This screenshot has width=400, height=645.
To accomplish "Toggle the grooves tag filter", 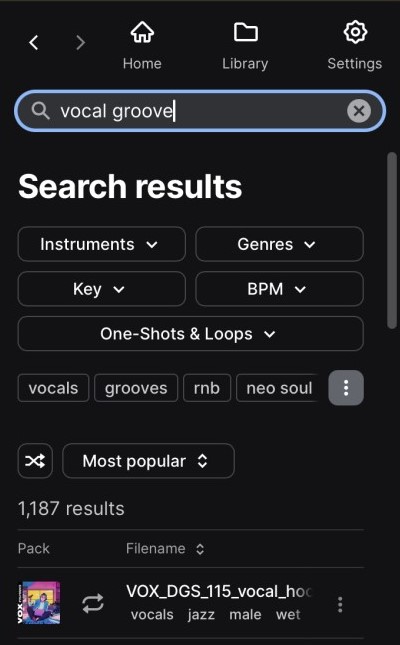I will coord(136,388).
